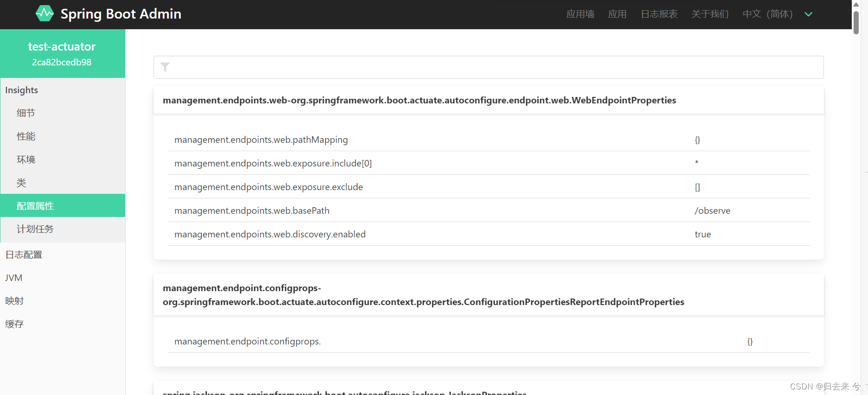The height and width of the screenshot is (395, 868).
Task: Open the 应用墙 navigation item
Action: (580, 14)
